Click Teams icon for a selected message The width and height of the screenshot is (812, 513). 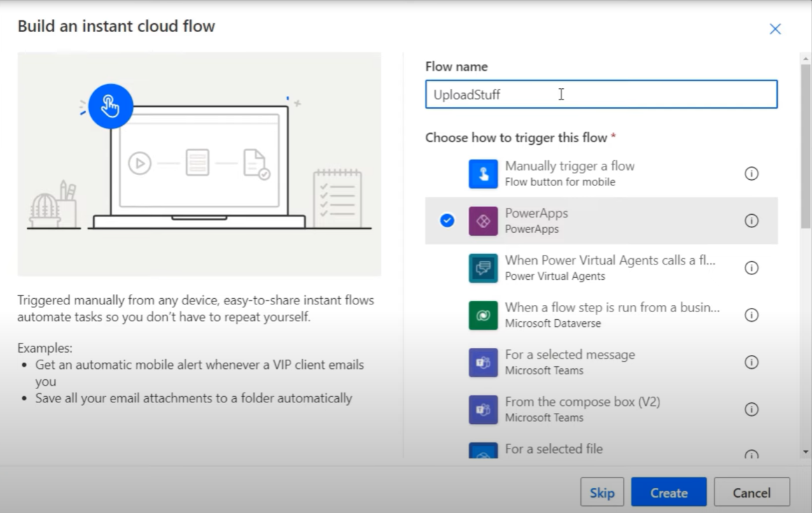coord(483,363)
